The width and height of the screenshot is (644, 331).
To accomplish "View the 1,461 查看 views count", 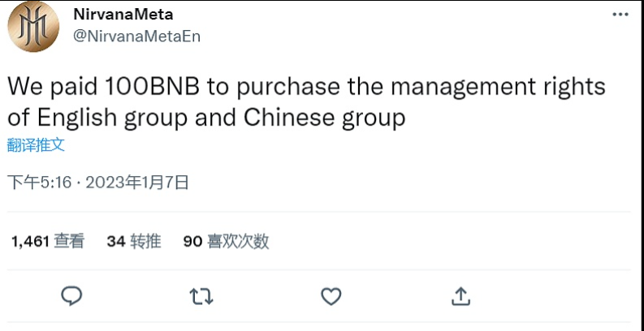I will pos(48,241).
